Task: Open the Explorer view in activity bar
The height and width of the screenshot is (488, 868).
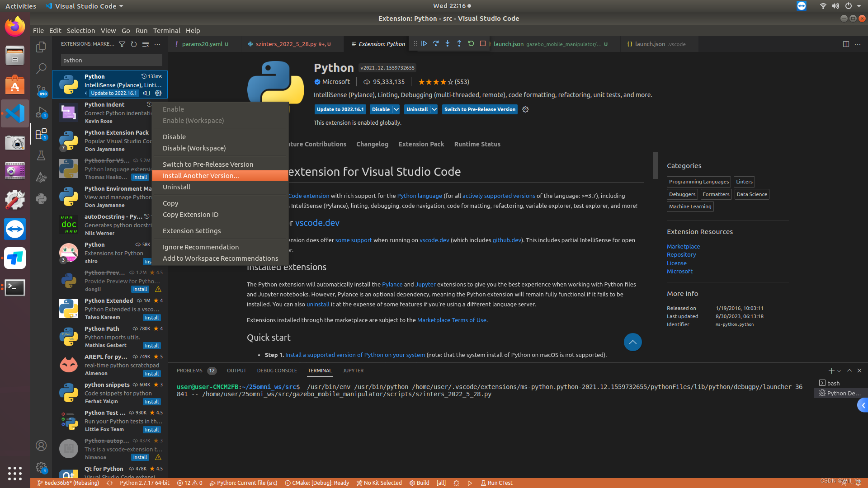Action: (41, 47)
